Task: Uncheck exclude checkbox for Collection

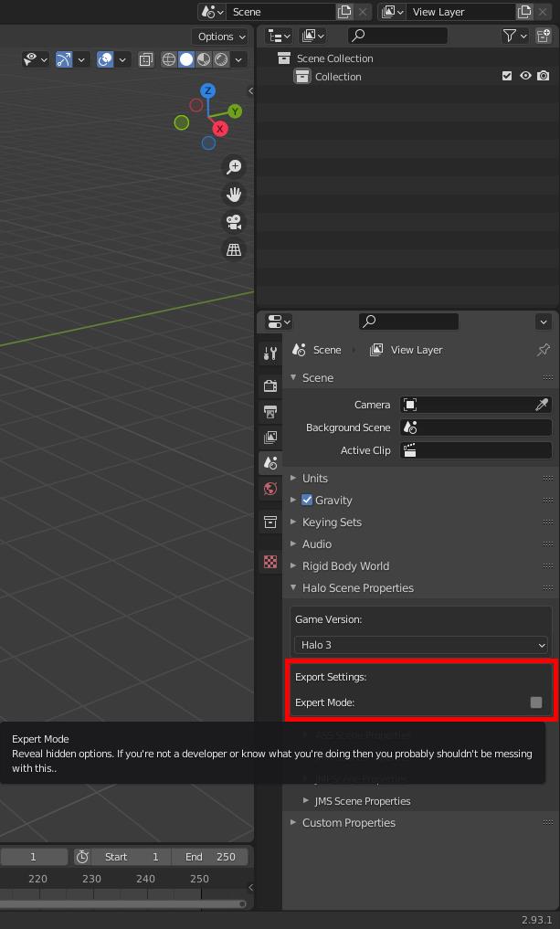Action: coord(507,76)
